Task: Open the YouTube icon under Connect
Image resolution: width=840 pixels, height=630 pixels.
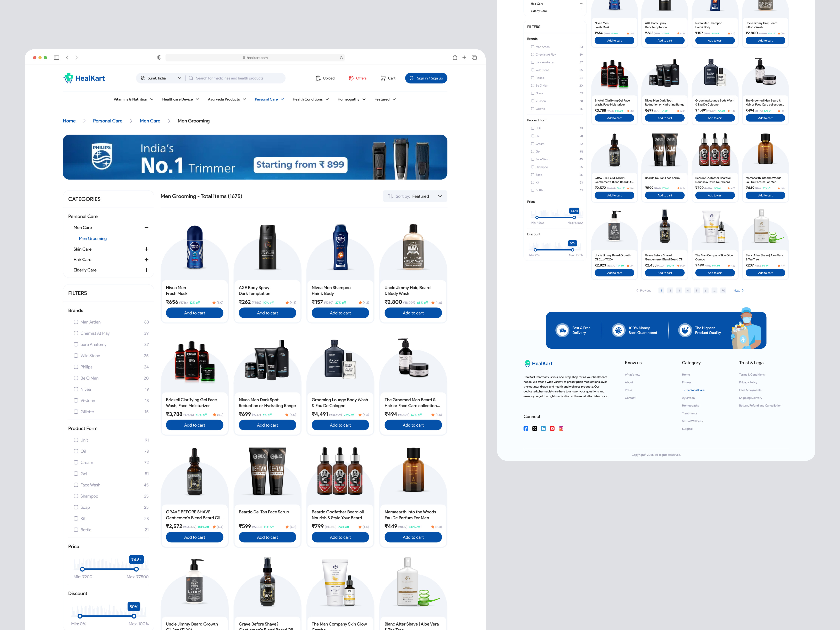Action: coord(552,428)
